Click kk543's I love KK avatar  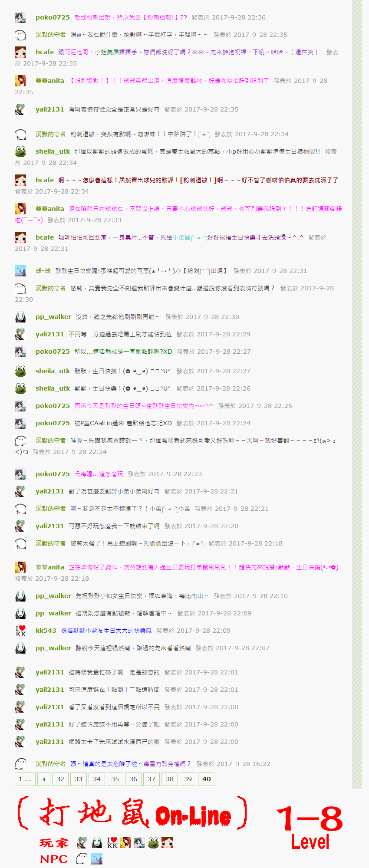click(20, 631)
